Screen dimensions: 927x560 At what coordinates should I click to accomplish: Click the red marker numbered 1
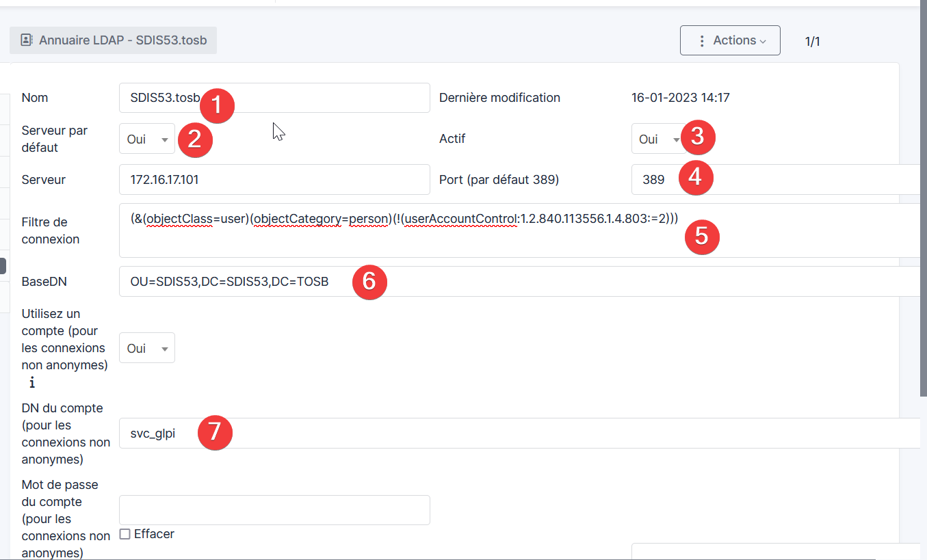click(217, 106)
